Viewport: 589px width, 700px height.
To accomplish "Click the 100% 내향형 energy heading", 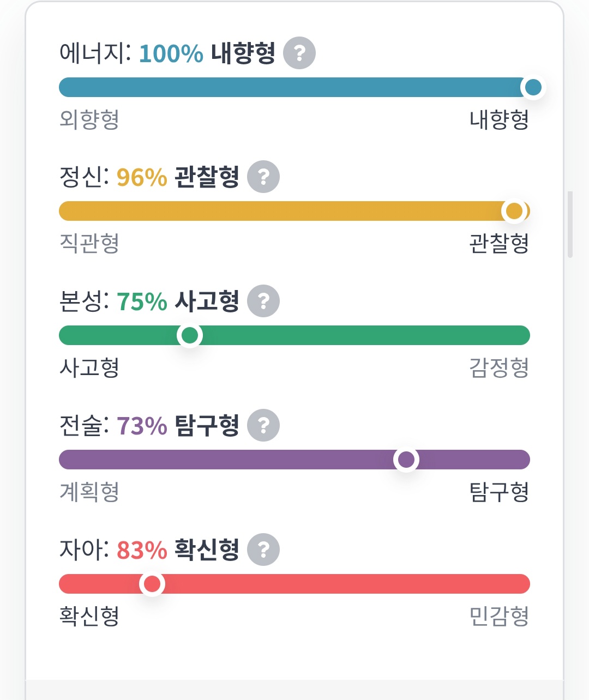I will pos(207,53).
